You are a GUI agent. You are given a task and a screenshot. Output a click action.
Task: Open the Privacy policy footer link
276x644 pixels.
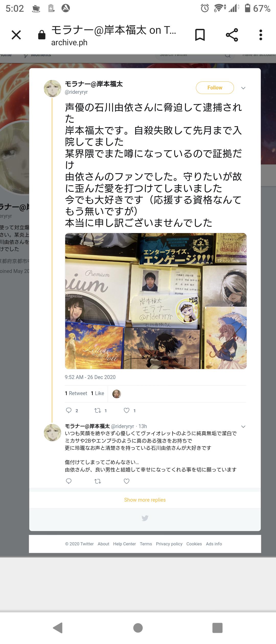tap(169, 544)
